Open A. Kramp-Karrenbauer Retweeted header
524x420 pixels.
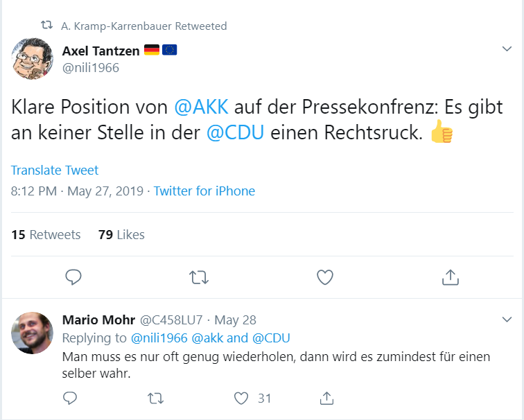point(143,26)
